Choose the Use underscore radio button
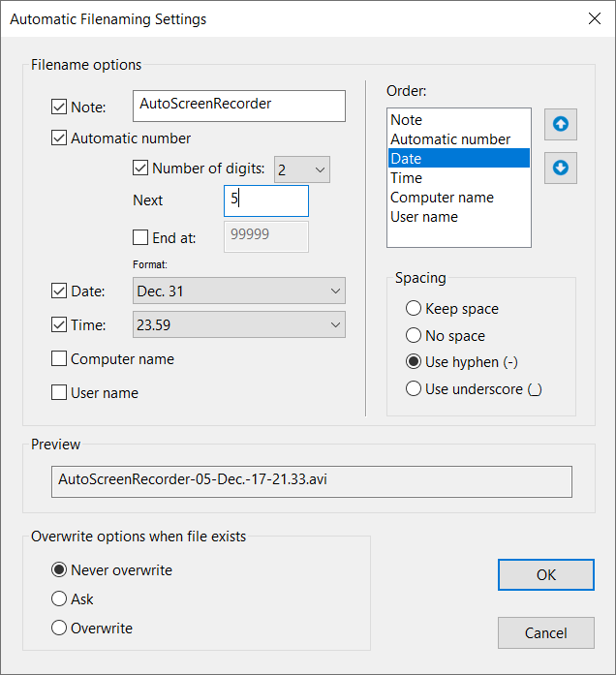This screenshot has width=616, height=675. pyautogui.click(x=415, y=389)
